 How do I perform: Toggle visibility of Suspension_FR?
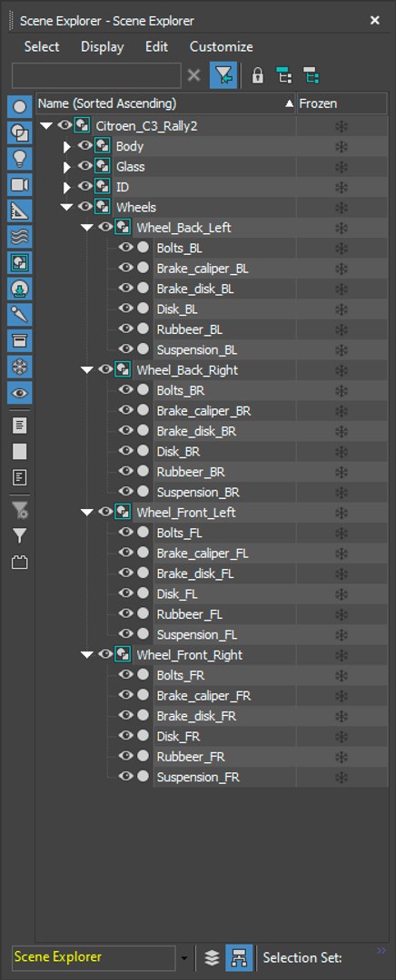125,777
